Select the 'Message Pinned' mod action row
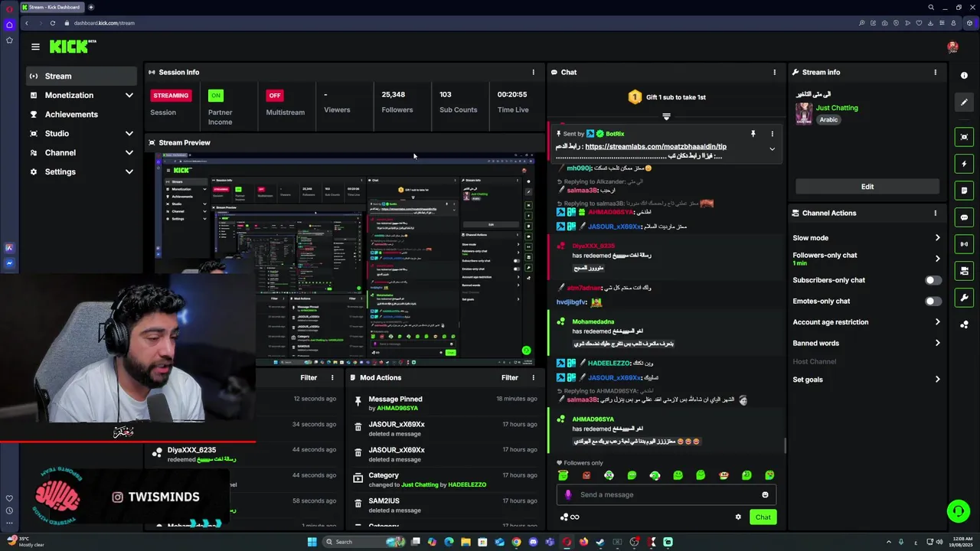This screenshot has width=980, height=551. pyautogui.click(x=444, y=403)
